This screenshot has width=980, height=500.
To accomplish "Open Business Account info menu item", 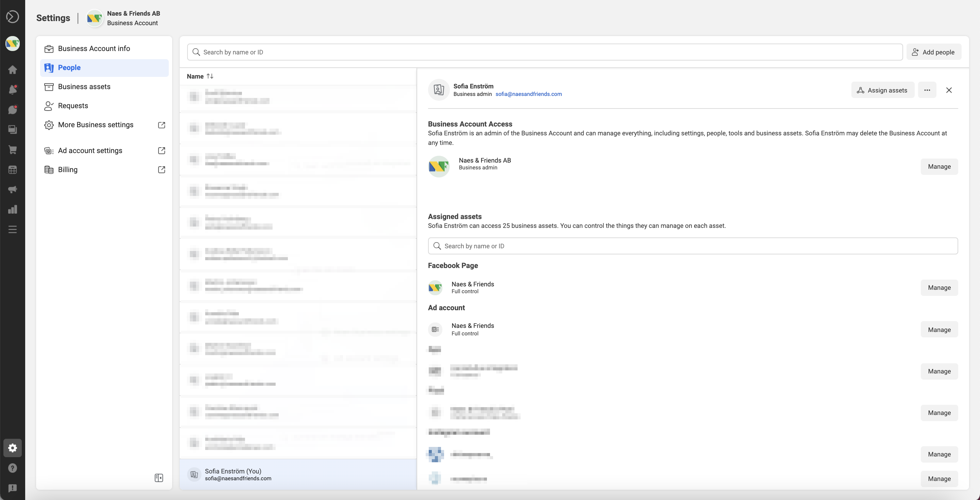I will point(104,49).
